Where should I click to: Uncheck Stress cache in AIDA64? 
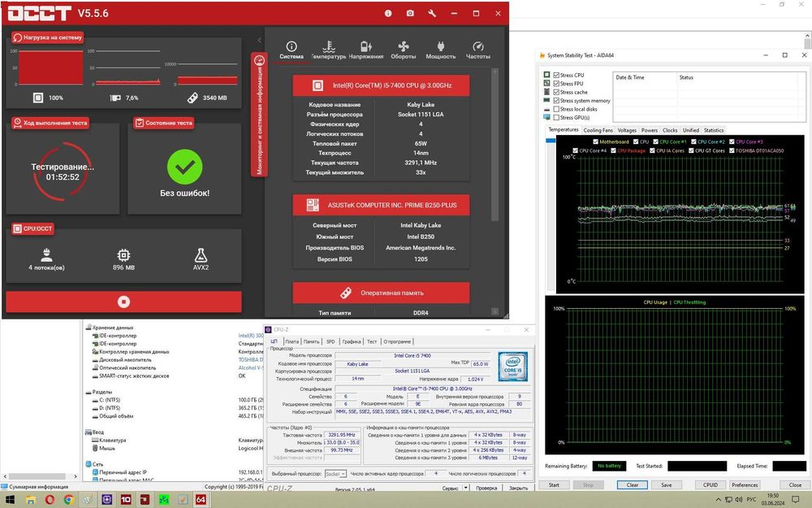coord(556,93)
